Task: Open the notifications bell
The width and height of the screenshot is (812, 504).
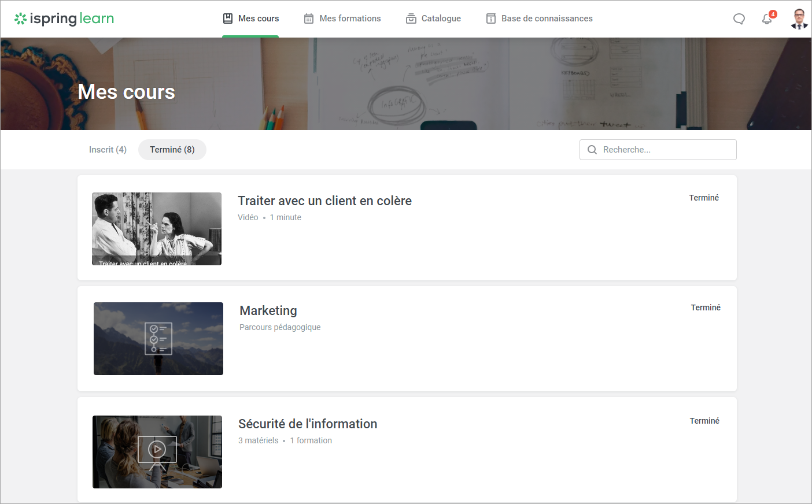Action: coord(767,19)
